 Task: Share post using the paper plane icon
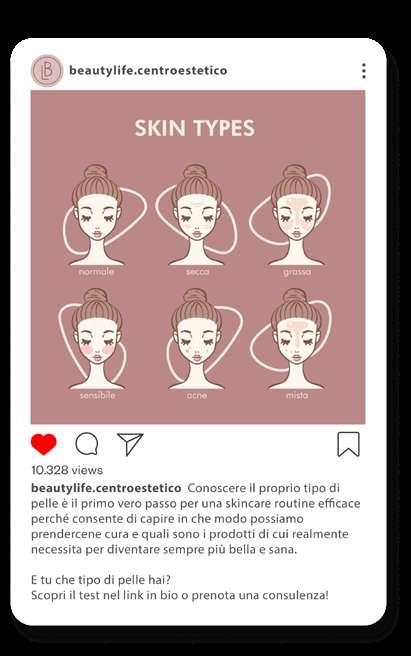click(x=130, y=444)
